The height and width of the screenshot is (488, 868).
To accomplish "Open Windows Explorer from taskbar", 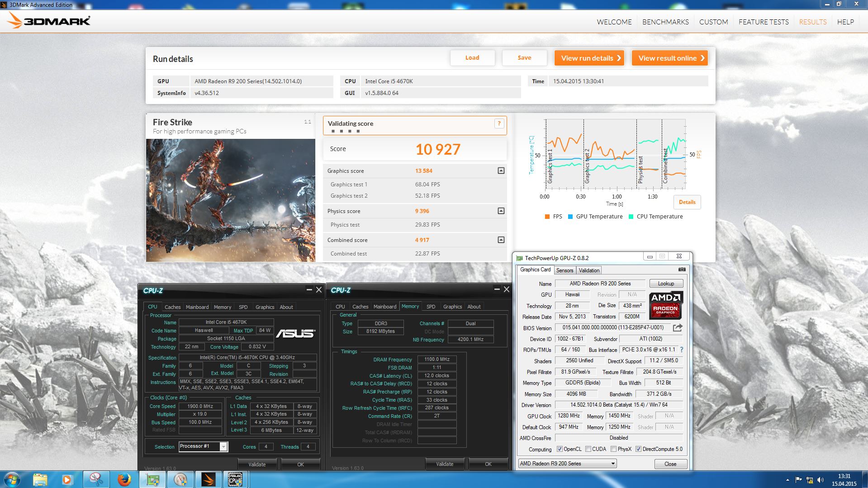I will (40, 479).
